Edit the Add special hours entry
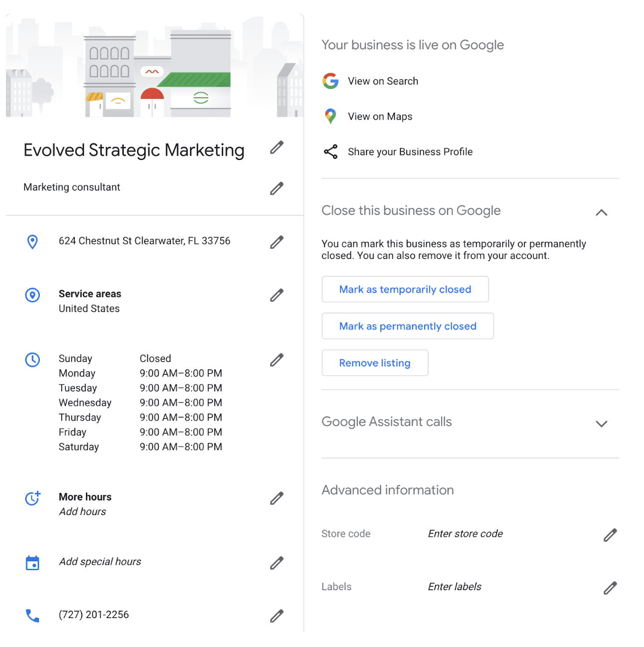Viewport: 644px width, 647px height. click(277, 563)
